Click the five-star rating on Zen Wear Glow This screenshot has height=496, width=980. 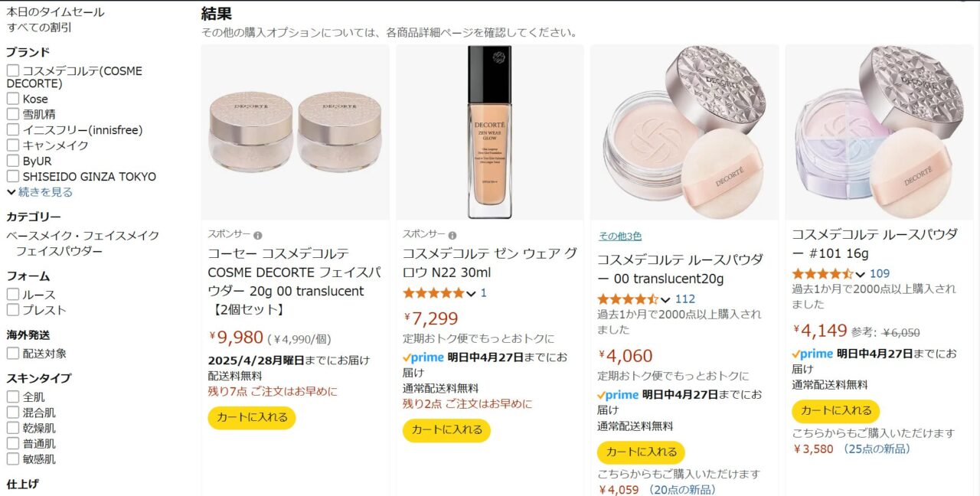(x=433, y=293)
